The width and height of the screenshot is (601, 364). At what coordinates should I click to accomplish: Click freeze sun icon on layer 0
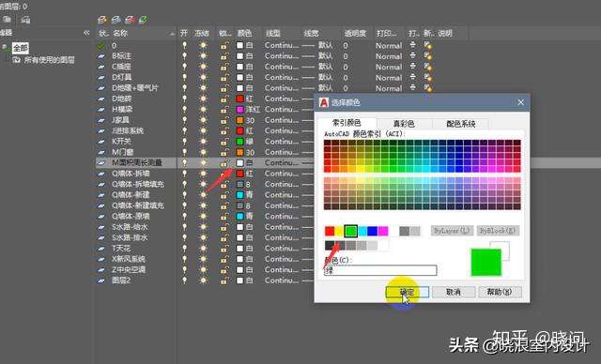tap(203, 45)
